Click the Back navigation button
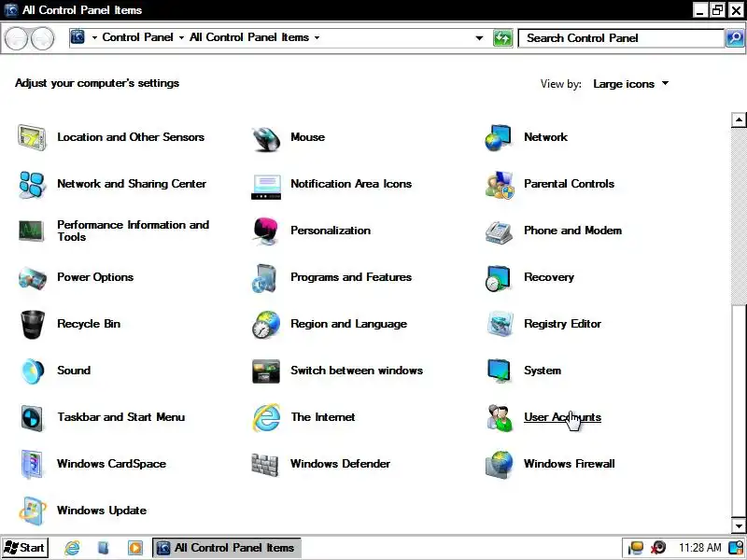 [16, 38]
